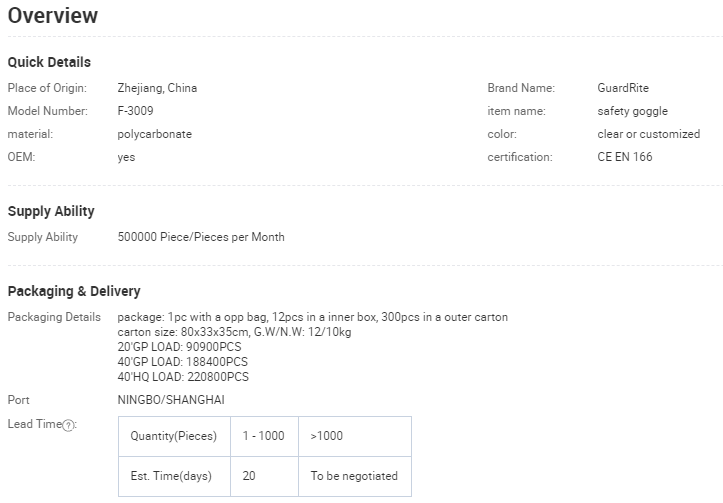Click the To be negotiated cell
The image size is (723, 503).
point(354,476)
